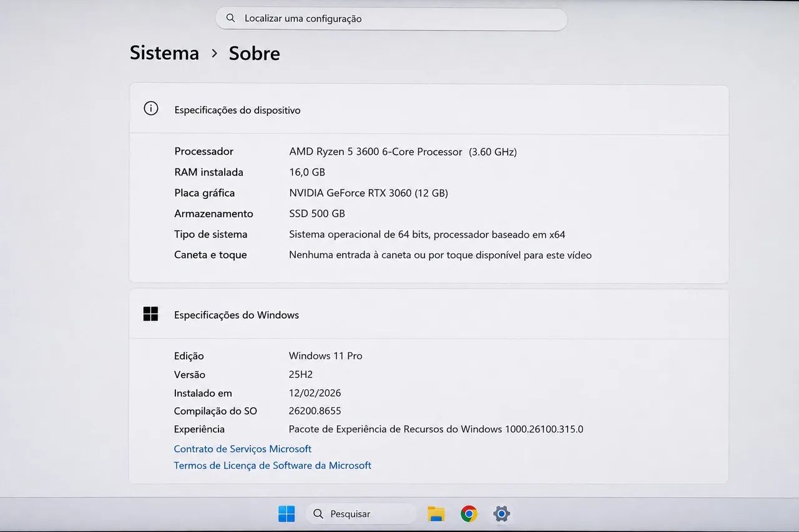Click the 'RAM instalada' label
Image resolution: width=799 pixels, height=532 pixels.
click(x=208, y=172)
